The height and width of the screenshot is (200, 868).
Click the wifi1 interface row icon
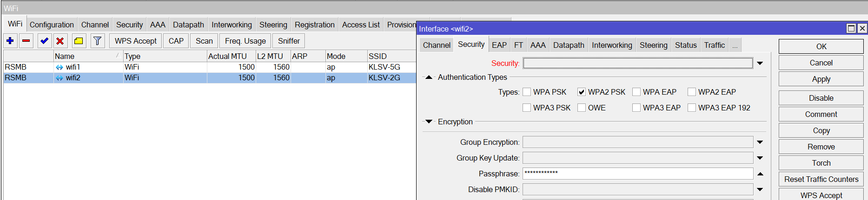(x=60, y=67)
